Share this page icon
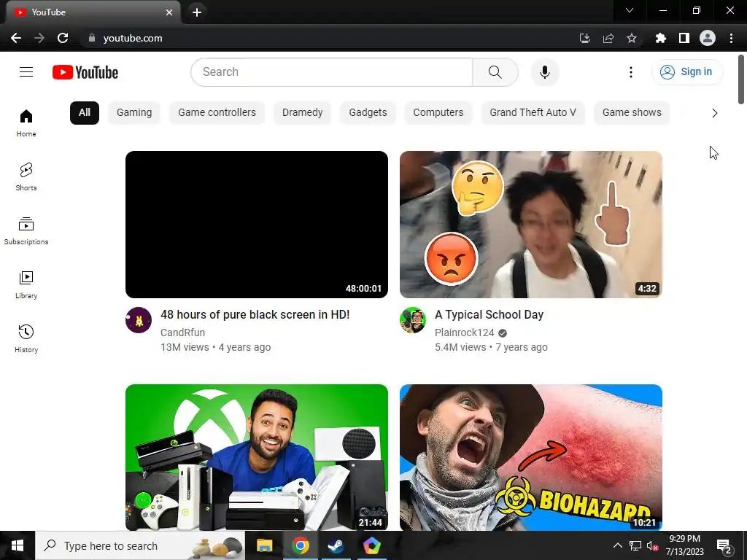This screenshot has width=747, height=560. (x=608, y=38)
